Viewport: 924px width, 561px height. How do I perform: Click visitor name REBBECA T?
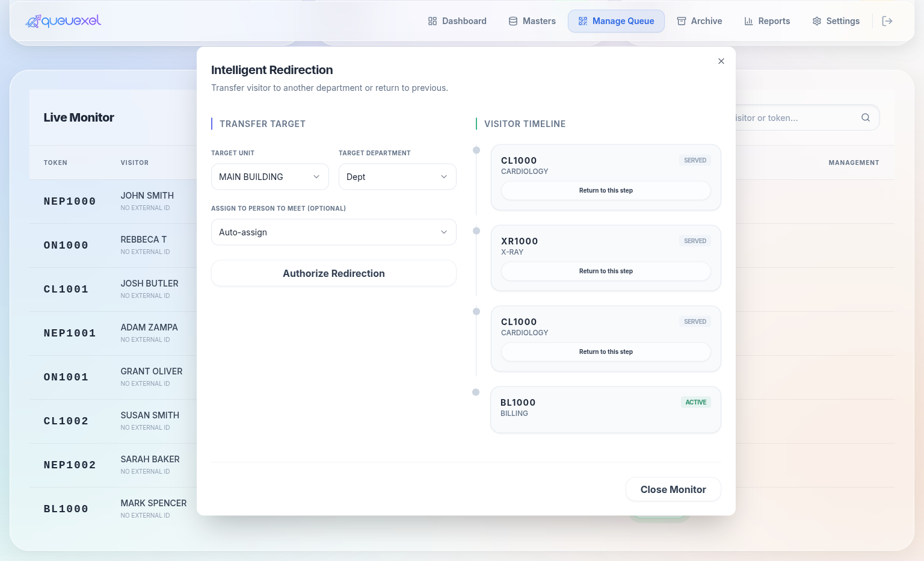point(144,240)
